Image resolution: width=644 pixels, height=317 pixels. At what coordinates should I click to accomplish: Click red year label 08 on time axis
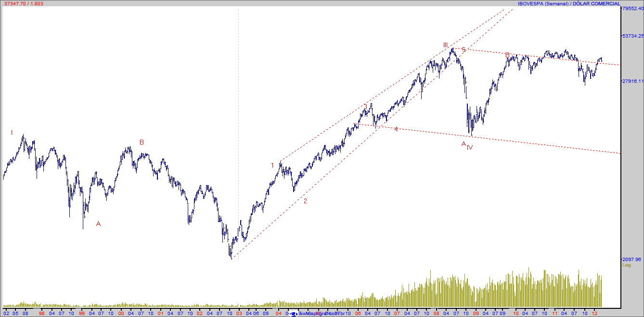(436, 313)
